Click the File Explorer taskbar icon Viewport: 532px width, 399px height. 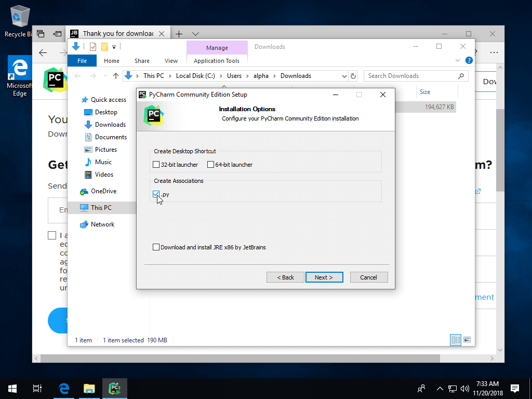[89, 389]
